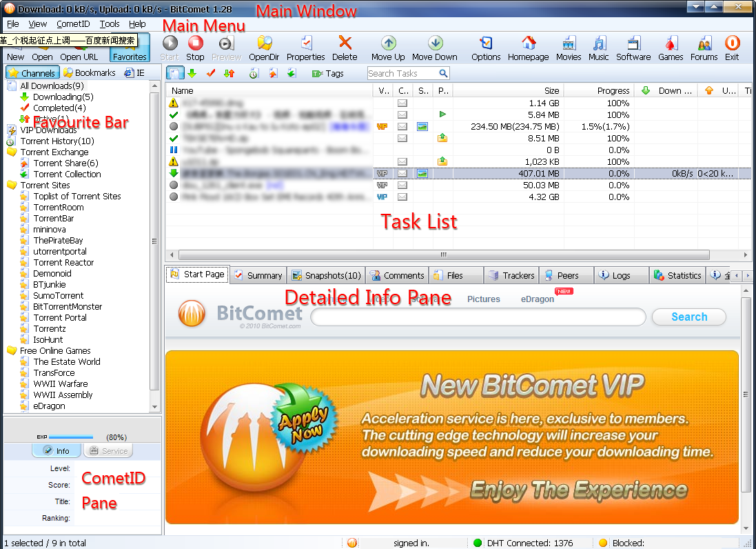Viewport: 756px width, 549px height.
Task: Open the Options toolbar icon
Action: (486, 43)
